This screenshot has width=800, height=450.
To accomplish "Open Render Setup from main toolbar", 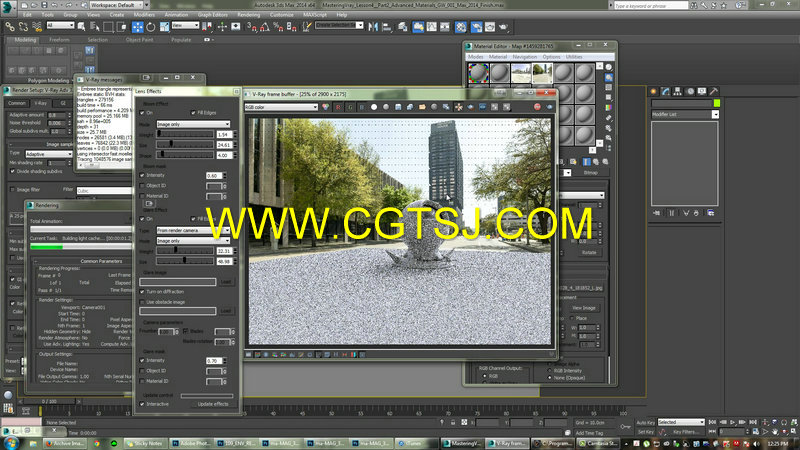I will click(x=476, y=27).
